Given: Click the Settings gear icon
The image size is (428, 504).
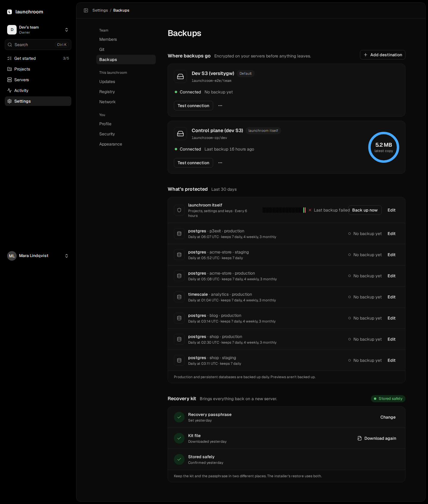Looking at the screenshot, I should click(10, 101).
